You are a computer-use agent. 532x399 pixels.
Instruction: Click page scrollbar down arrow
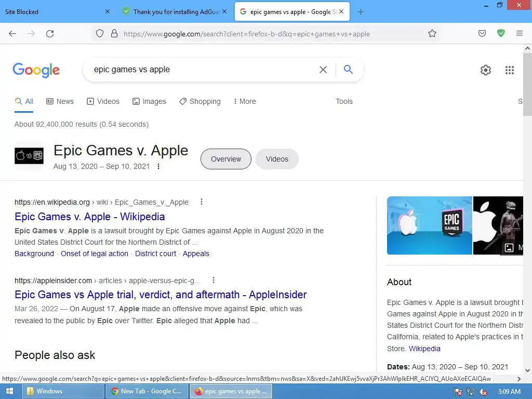(x=527, y=370)
